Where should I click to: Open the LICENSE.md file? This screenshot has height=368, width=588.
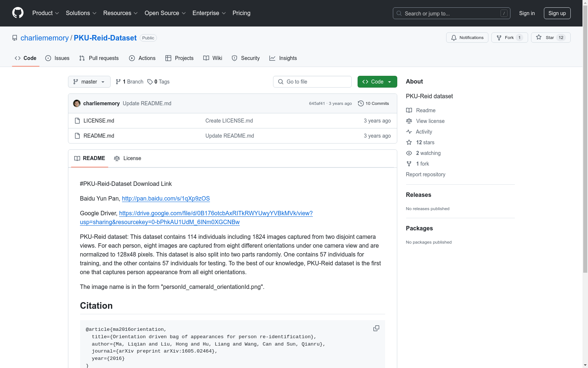99,121
